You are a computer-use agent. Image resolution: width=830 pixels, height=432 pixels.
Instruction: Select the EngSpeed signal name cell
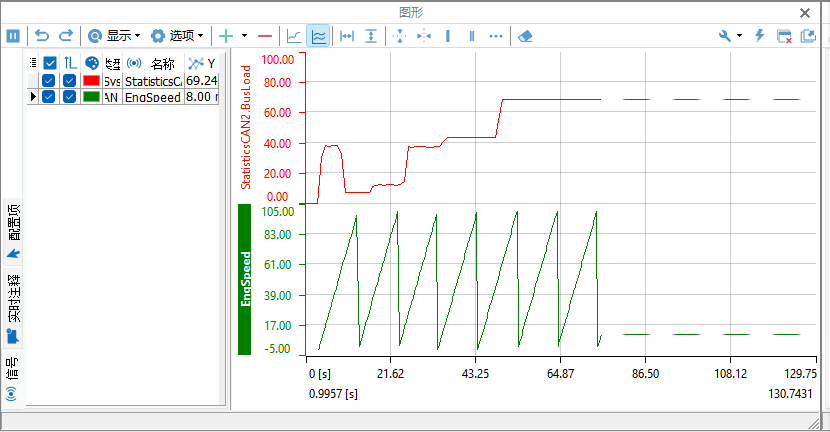152,97
